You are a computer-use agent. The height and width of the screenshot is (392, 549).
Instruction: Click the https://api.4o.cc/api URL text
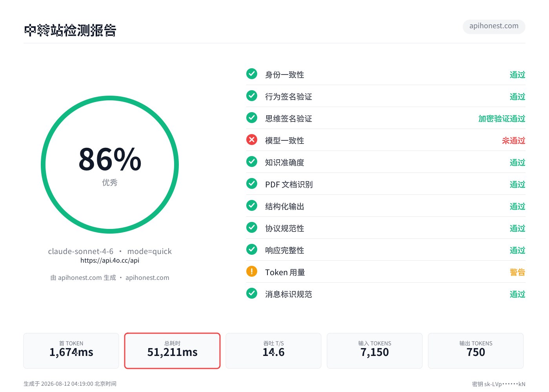[110, 260]
